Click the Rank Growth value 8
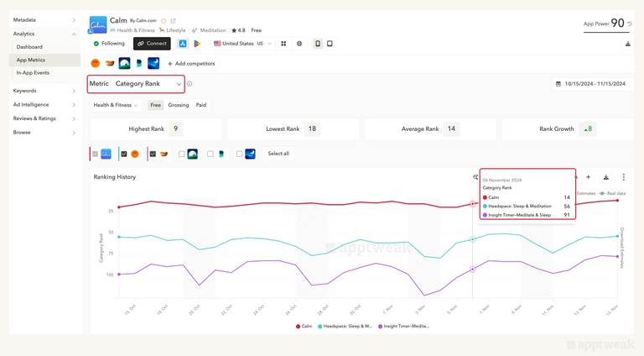Image resolution: width=644 pixels, height=356 pixels. click(588, 129)
